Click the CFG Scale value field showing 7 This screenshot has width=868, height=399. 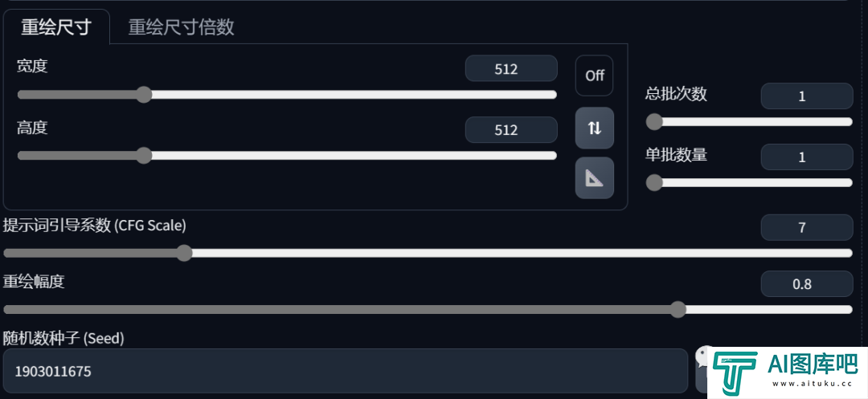(x=807, y=227)
